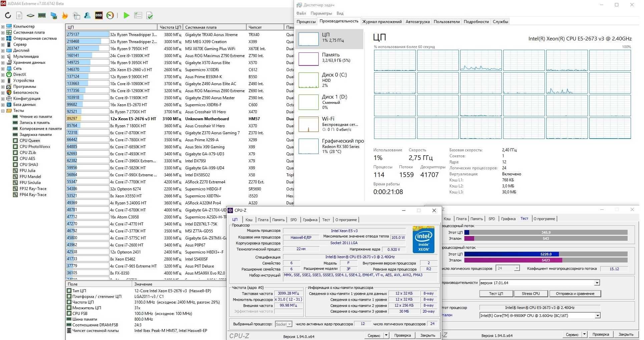This screenshot has height=340, width=644.
Task: Click Закрыть button in front CPU-Z
Action: pyautogui.click(x=427, y=335)
